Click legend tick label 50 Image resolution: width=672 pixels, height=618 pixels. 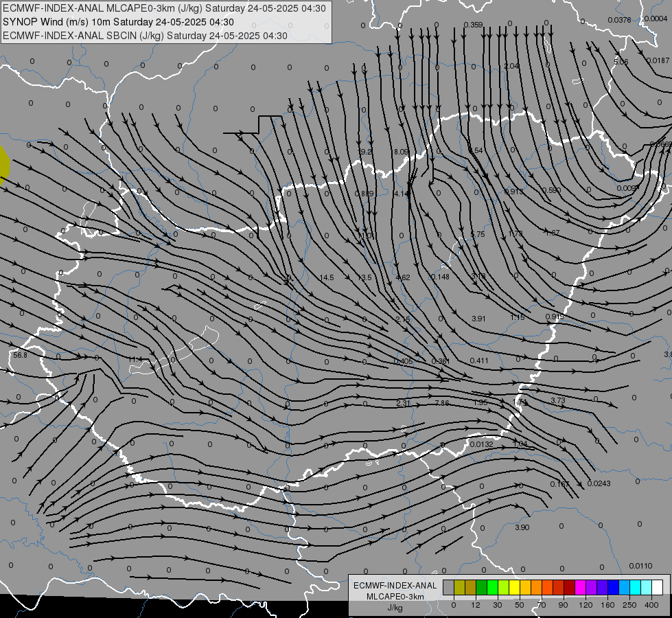point(520,605)
